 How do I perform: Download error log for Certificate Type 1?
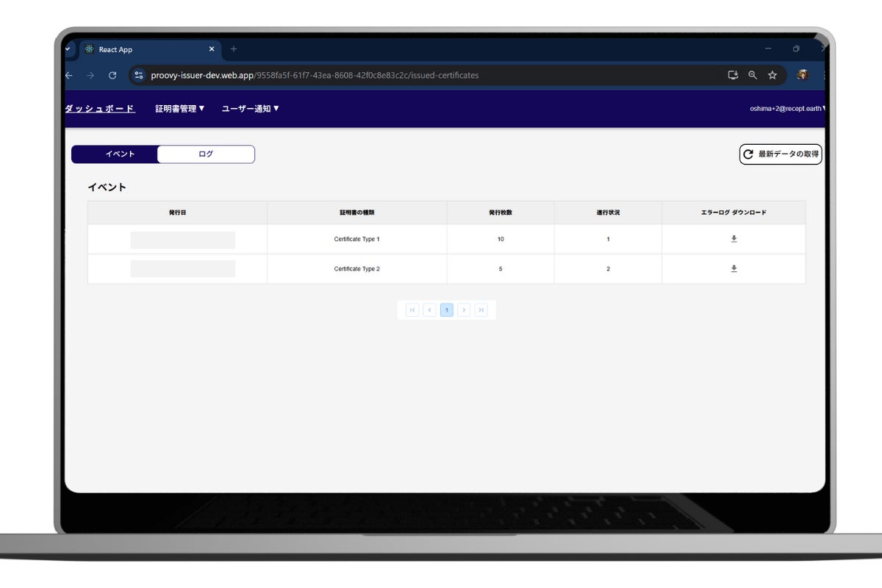pyautogui.click(x=734, y=239)
